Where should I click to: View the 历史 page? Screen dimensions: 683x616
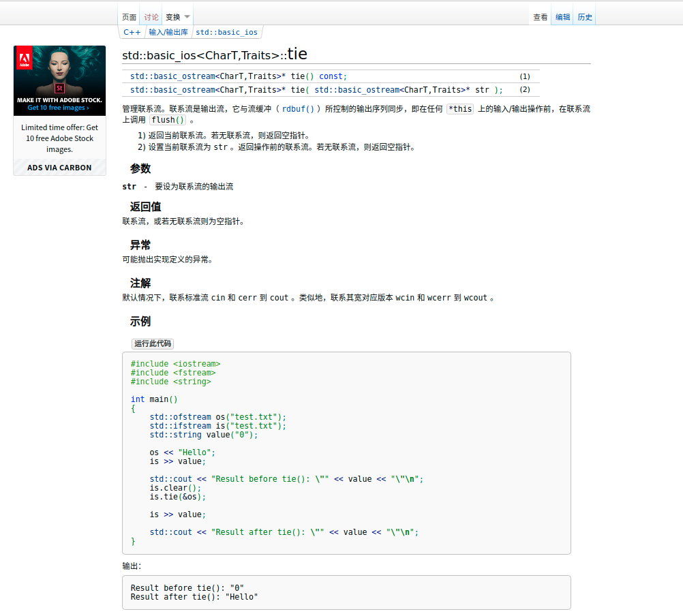(x=584, y=16)
